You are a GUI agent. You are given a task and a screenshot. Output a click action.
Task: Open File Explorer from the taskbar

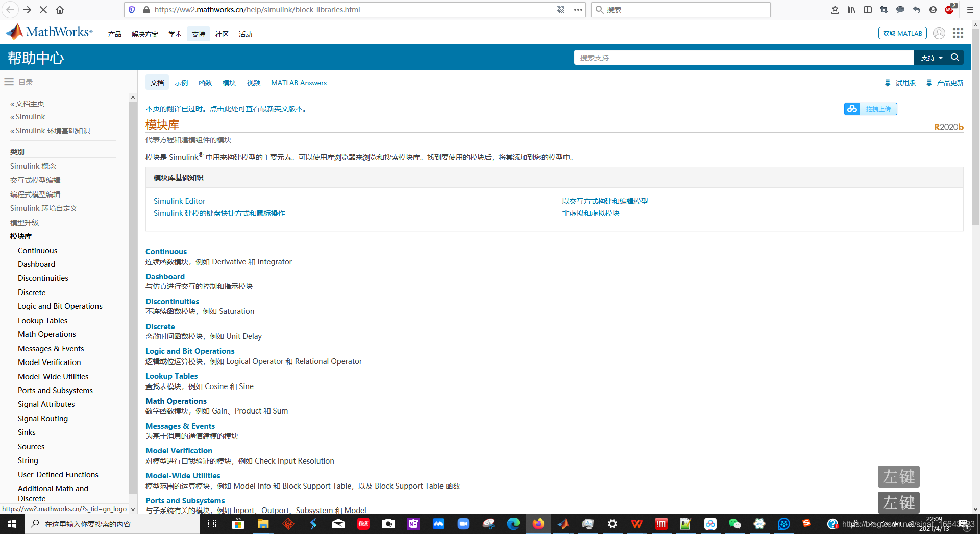pyautogui.click(x=263, y=524)
